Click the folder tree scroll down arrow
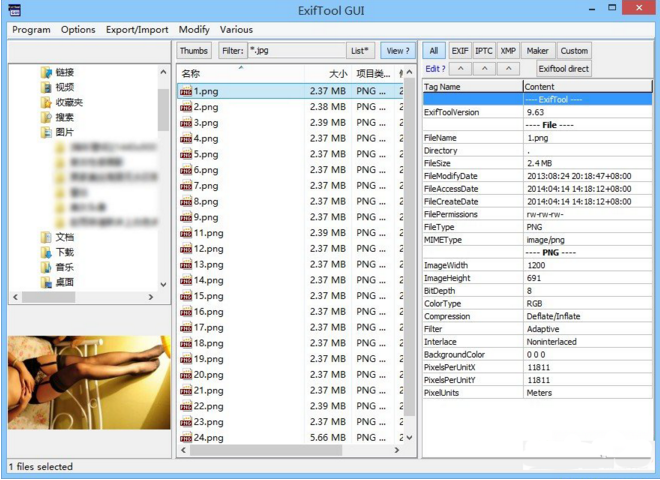Viewport: 660px width, 480px height. click(163, 285)
